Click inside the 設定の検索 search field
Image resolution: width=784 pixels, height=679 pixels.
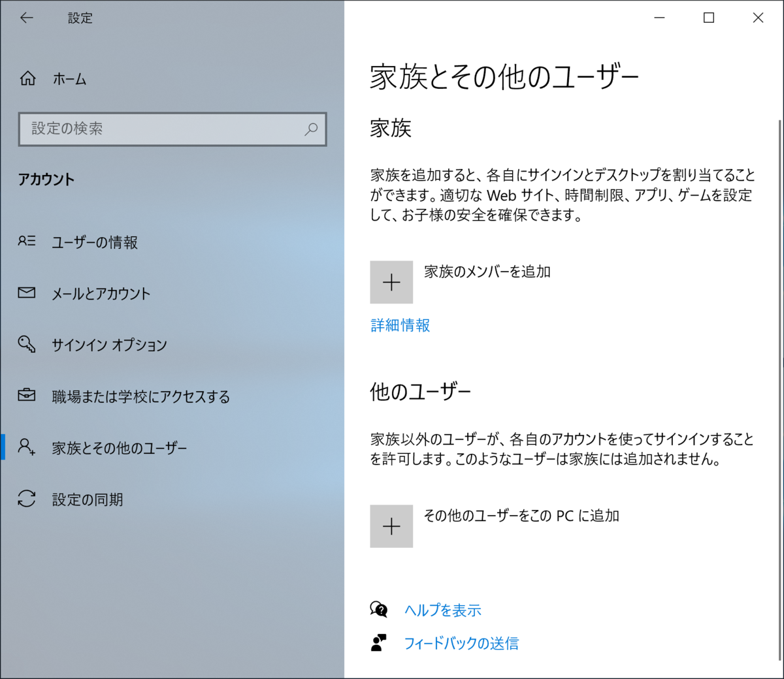(x=163, y=130)
